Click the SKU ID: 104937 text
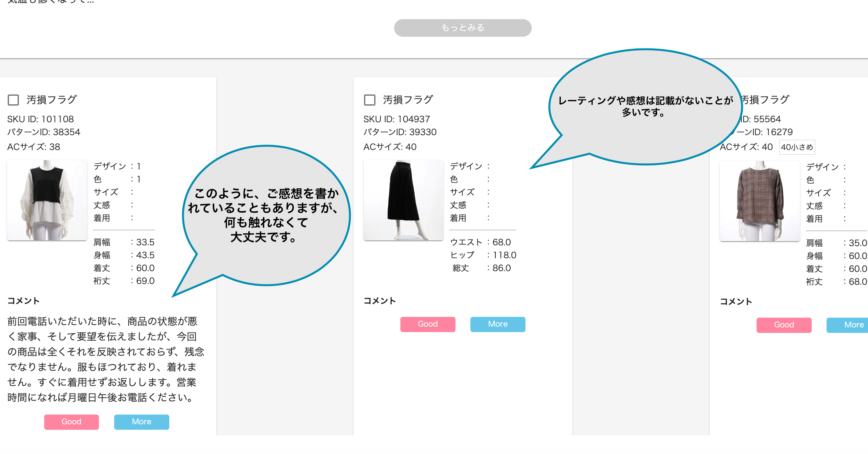 click(396, 119)
